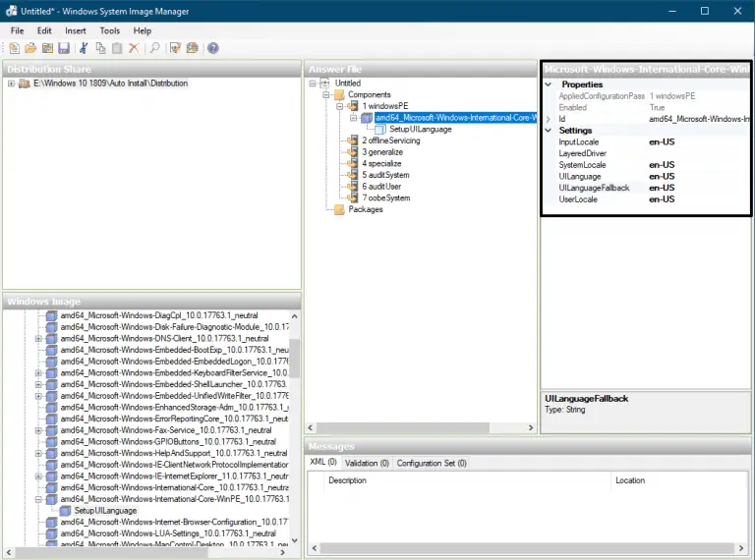The height and width of the screenshot is (560, 755).
Task: Switch to the Configuration Set (0) tab
Action: point(432,463)
